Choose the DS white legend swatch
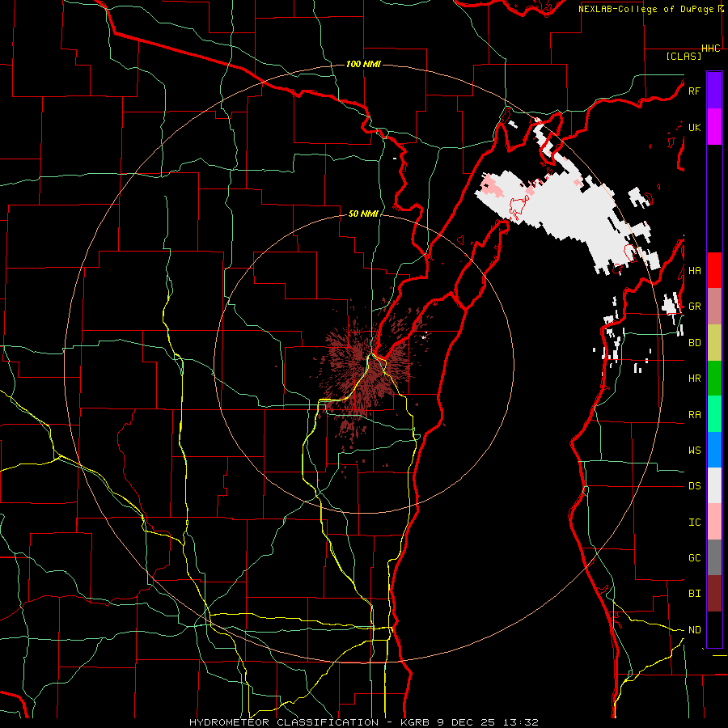728x728 pixels. pyautogui.click(x=714, y=485)
